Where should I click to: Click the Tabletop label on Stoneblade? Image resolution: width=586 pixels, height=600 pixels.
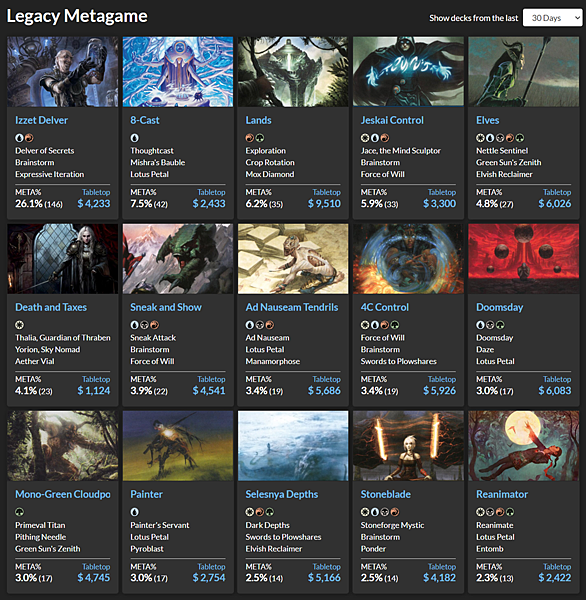point(442,566)
